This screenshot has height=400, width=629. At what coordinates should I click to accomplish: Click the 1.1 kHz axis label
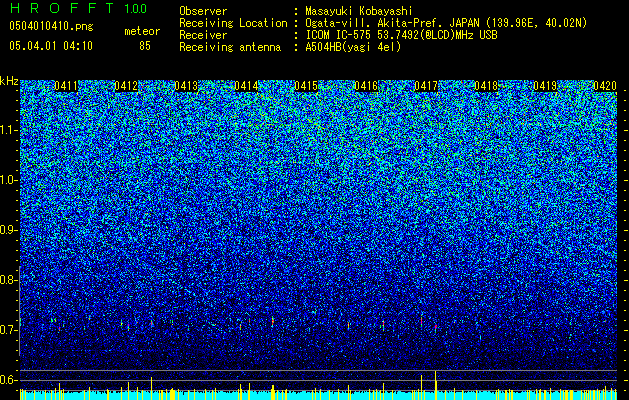tap(8, 130)
